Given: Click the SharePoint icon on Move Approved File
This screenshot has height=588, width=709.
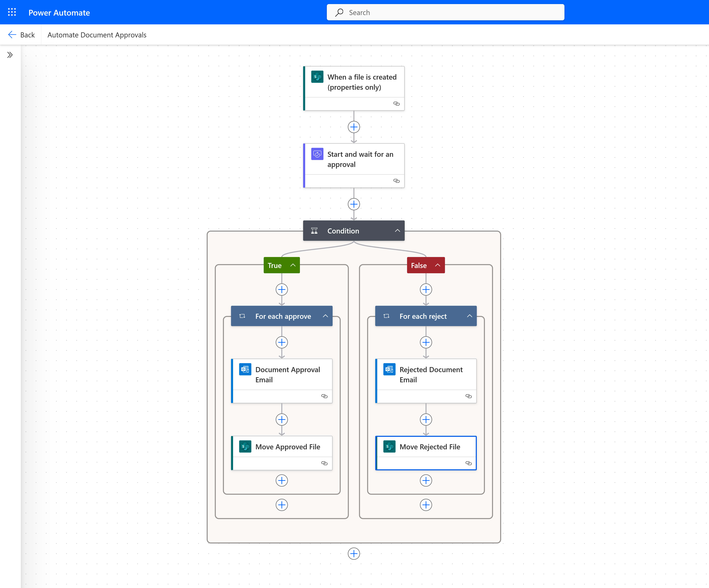Looking at the screenshot, I should click(245, 446).
